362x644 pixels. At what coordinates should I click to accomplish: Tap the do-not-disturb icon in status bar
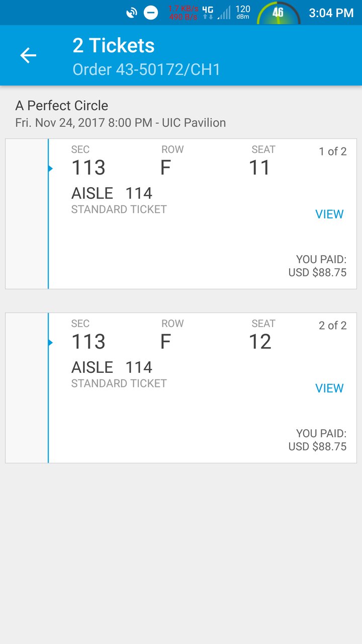[151, 13]
